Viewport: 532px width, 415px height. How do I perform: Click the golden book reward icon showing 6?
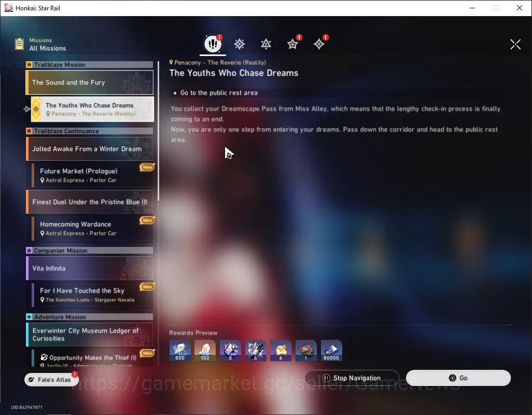click(281, 351)
